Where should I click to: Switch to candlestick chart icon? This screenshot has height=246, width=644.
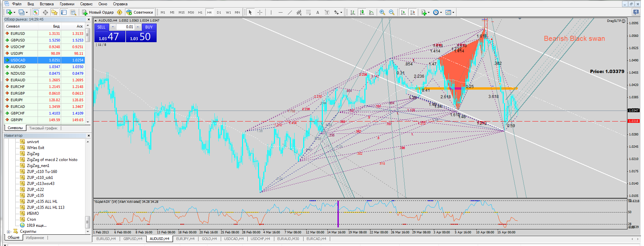(362, 12)
